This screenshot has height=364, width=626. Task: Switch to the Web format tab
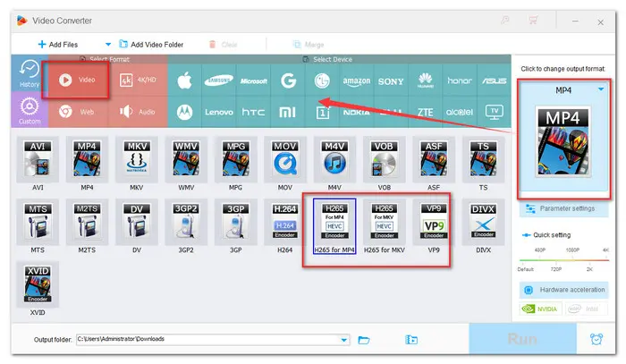[x=77, y=112]
